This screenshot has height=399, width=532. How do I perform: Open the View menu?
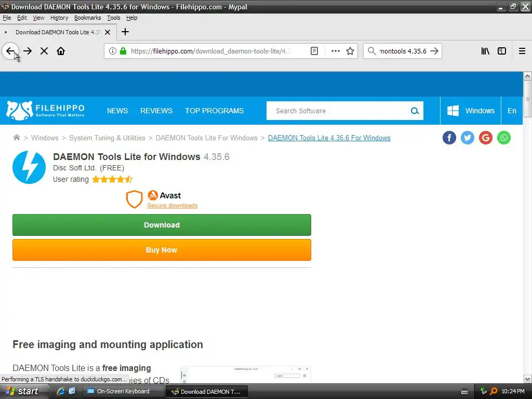38,18
